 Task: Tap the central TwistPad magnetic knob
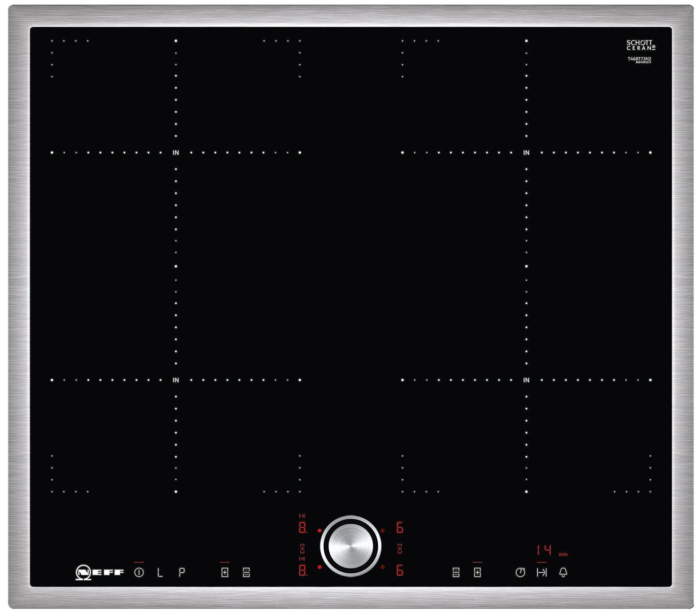(350, 546)
